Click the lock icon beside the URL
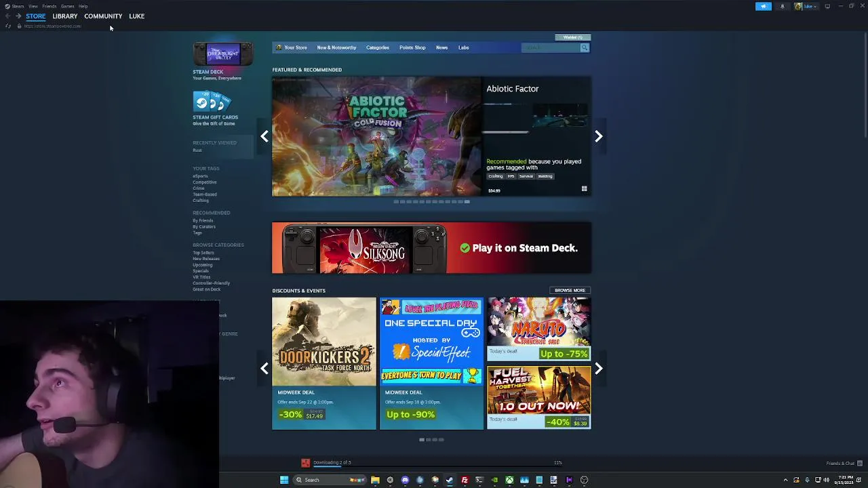This screenshot has height=488, width=868. tap(19, 26)
